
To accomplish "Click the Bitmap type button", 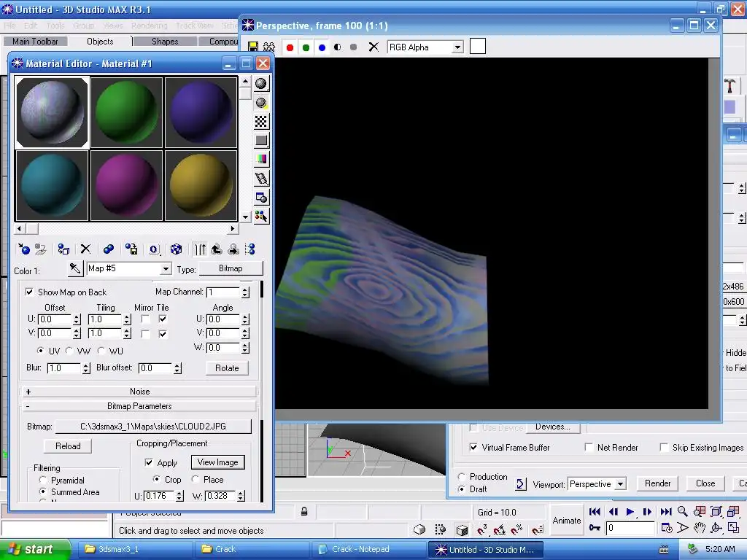I will coord(231,268).
